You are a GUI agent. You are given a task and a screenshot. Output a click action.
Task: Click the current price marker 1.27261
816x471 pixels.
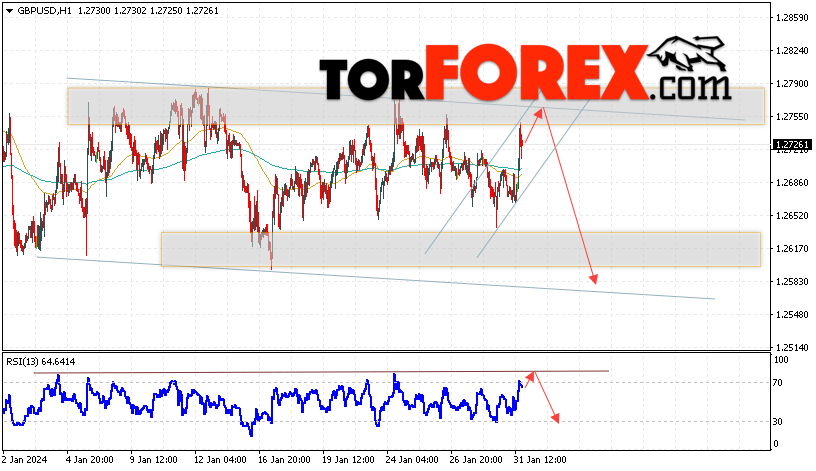[792, 145]
